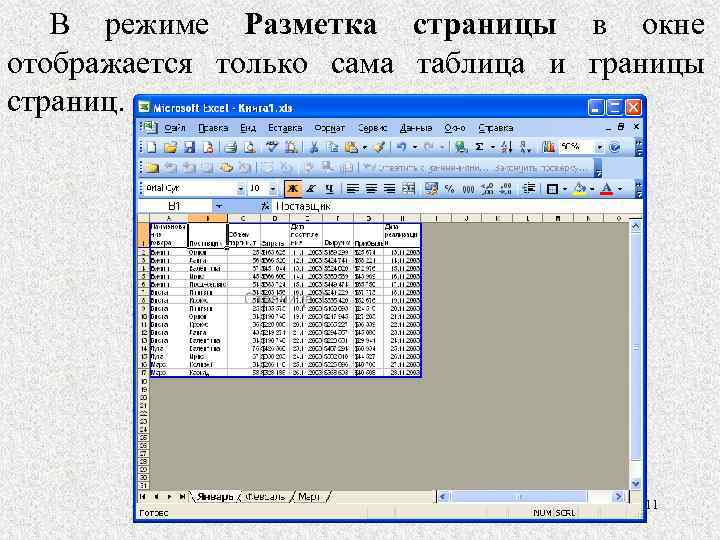Image resolution: width=720 pixels, height=540 pixels.
Task: Go to last sheet with tab arrow
Action: point(183,497)
